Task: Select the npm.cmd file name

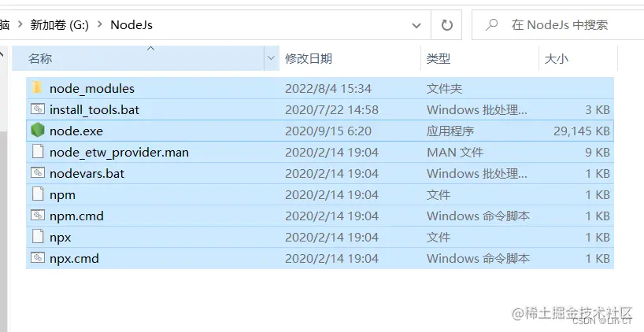Action: [77, 216]
